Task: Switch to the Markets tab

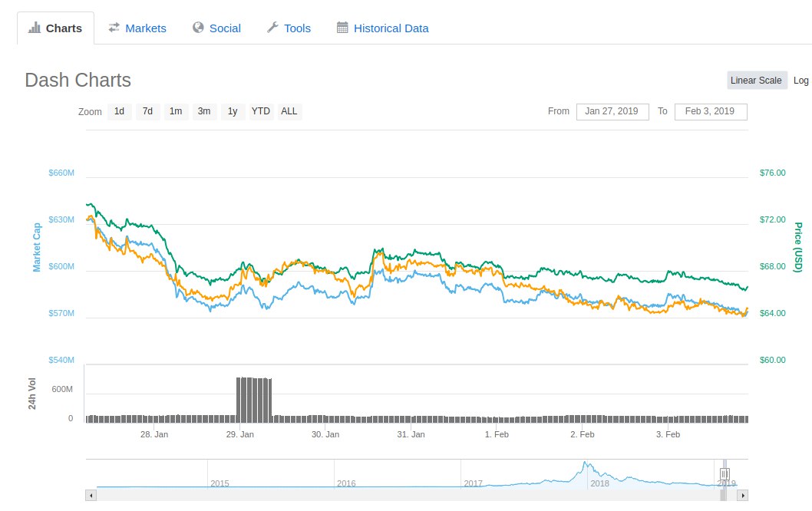Action: pyautogui.click(x=137, y=28)
